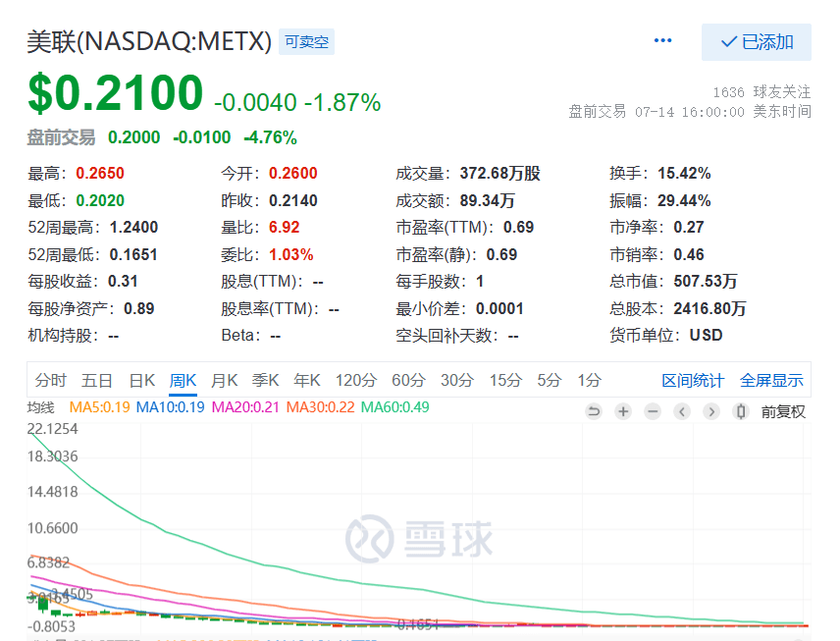
Task: Click the chart reset (undo arrow) icon
Action: (593, 411)
